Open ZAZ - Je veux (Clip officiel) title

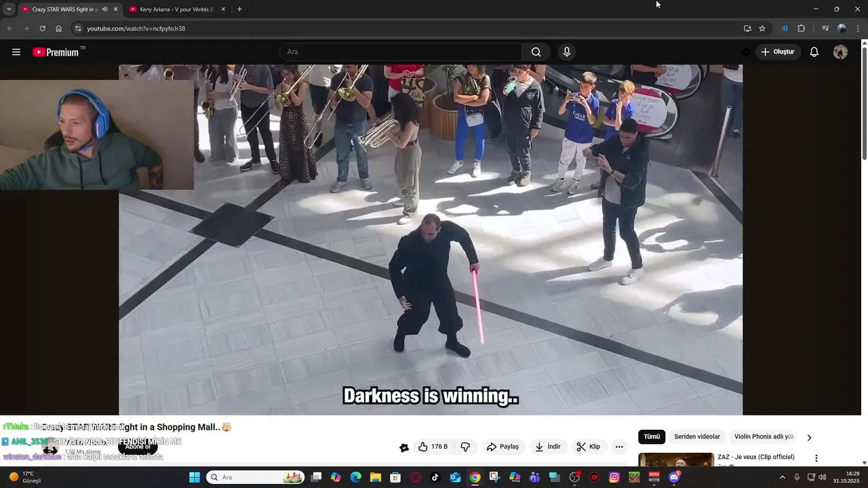point(756,457)
